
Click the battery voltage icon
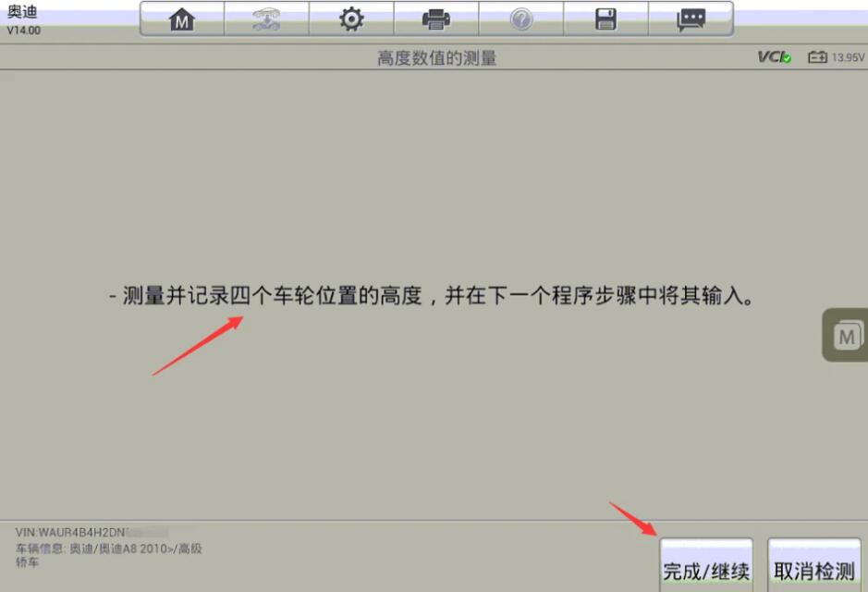coord(818,57)
